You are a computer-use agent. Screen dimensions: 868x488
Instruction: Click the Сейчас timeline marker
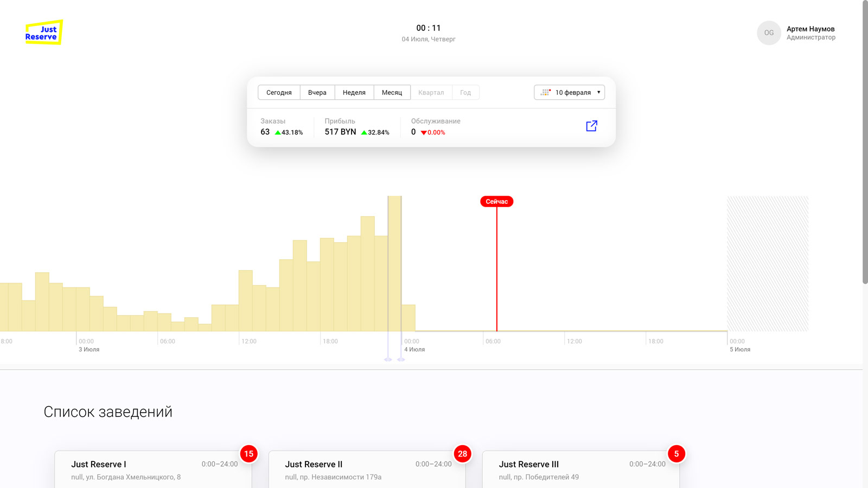[x=496, y=202]
